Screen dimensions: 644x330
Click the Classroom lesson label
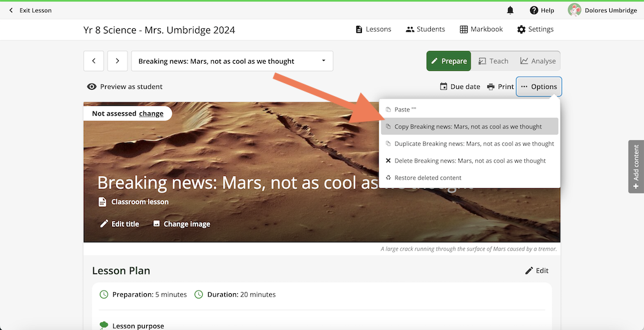(140, 202)
